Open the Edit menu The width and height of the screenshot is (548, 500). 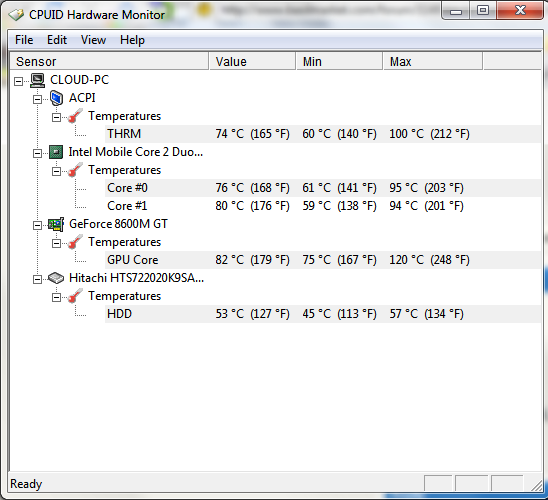[57, 40]
